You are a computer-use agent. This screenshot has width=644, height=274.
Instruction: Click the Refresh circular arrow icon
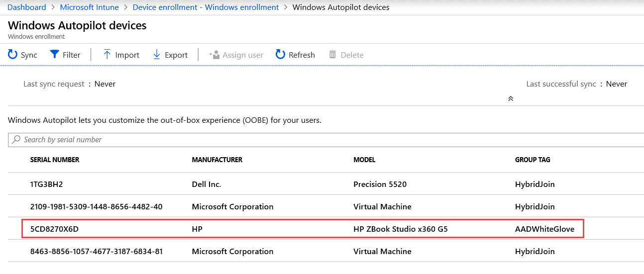[x=281, y=54]
